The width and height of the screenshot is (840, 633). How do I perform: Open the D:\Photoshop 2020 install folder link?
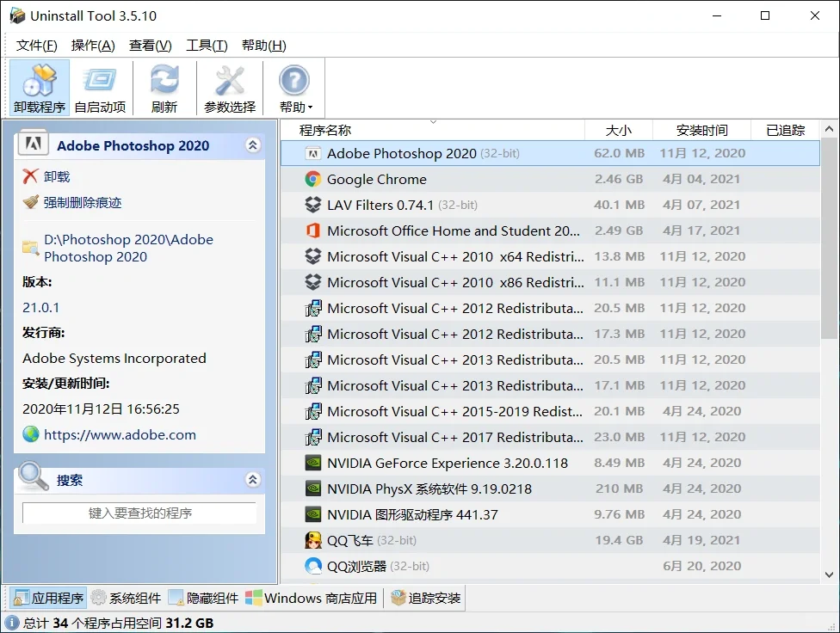tap(128, 248)
